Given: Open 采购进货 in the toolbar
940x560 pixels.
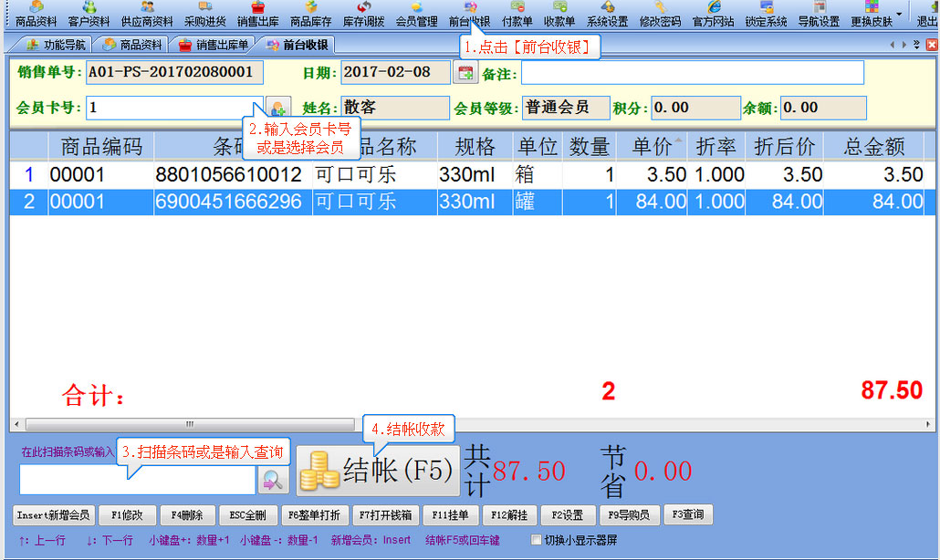Looking at the screenshot, I should (204, 15).
